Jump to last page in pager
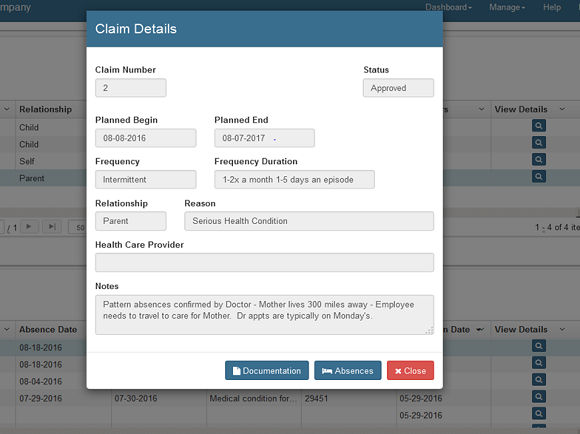This screenshot has width=580, height=434. pos(52,226)
